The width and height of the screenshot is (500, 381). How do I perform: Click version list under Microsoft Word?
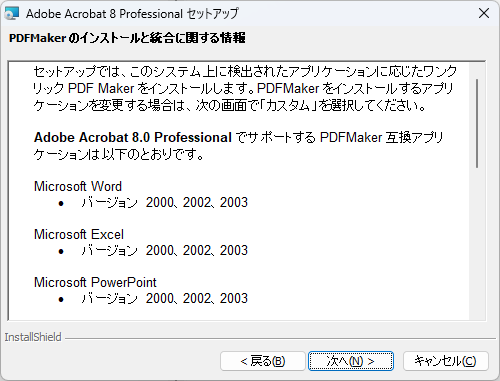point(165,203)
